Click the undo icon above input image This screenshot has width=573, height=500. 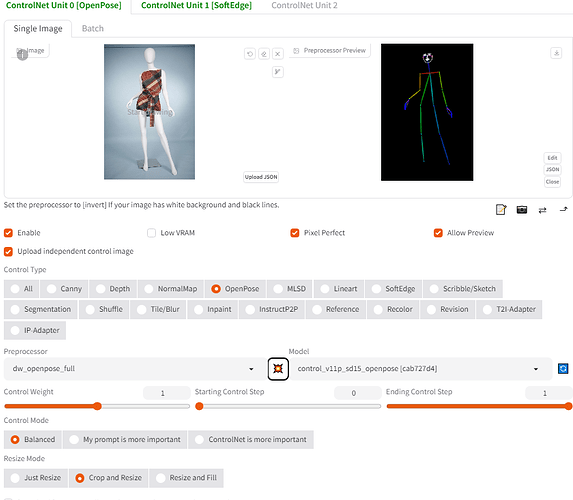(250, 54)
